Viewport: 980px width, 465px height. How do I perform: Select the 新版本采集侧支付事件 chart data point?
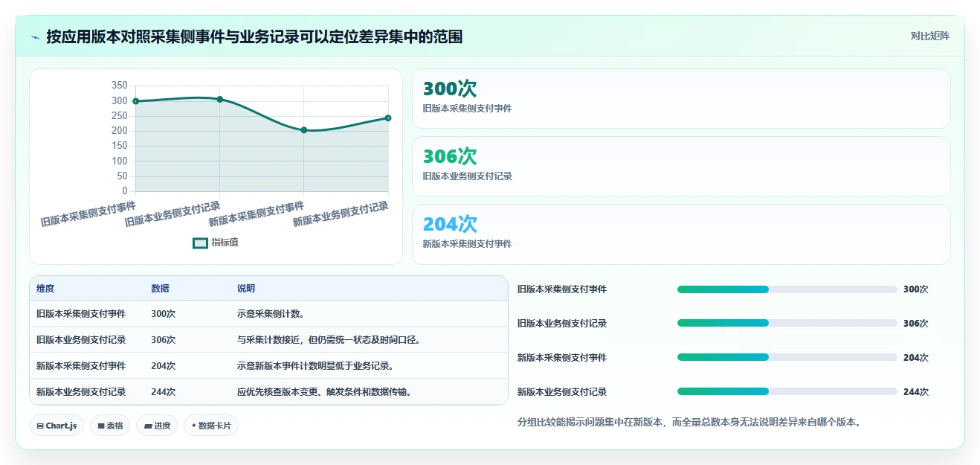tap(304, 130)
